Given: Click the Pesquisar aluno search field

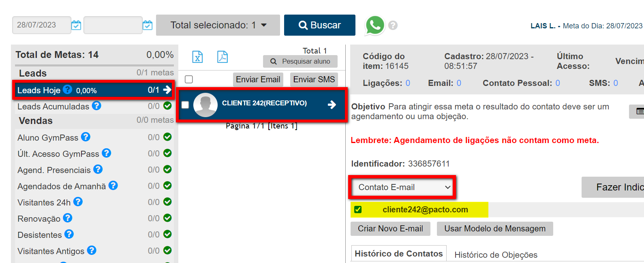Looking at the screenshot, I should coord(300,61).
